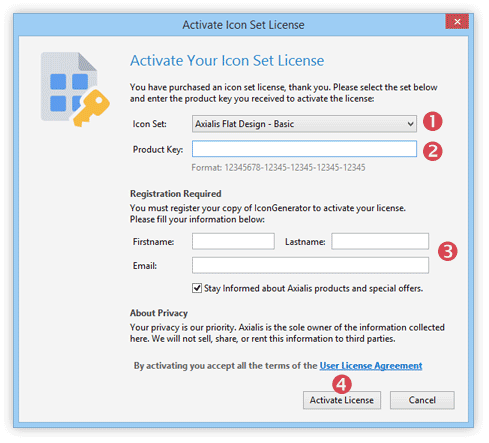Click the Activate Your Icon Set License heading
The height and width of the screenshot is (443, 489).
[x=227, y=61]
